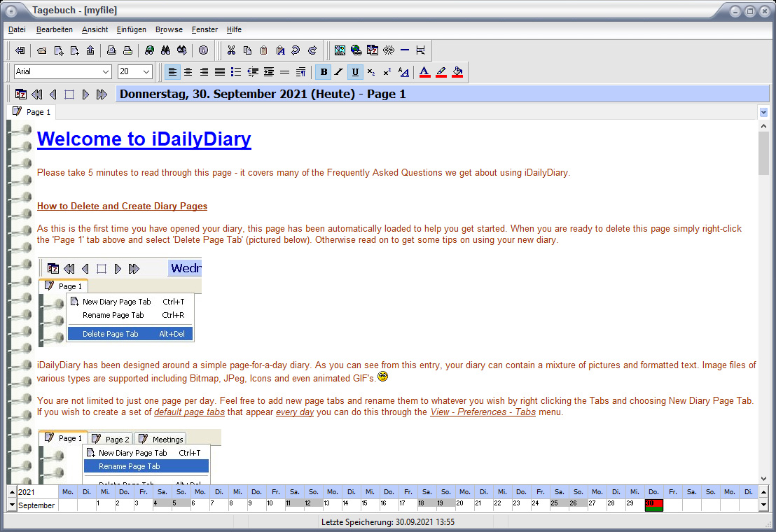Click the default page tabs link
Viewport: 776px width, 532px height.
(x=189, y=412)
